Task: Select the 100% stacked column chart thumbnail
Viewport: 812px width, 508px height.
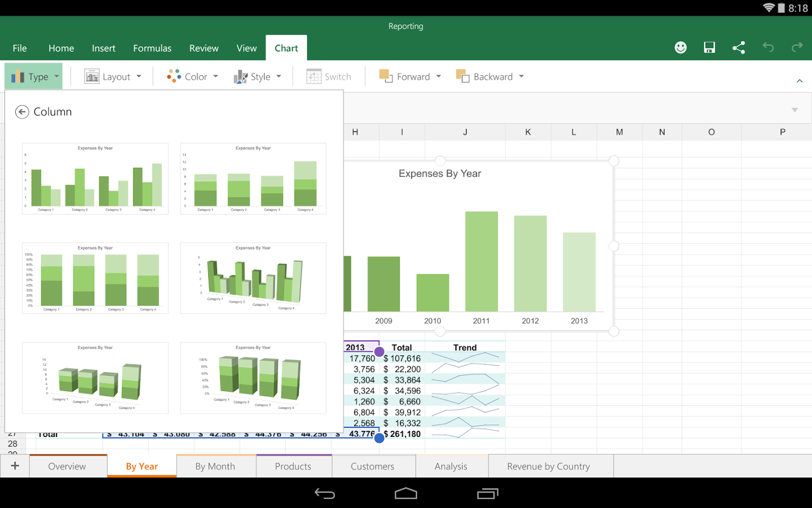Action: pos(95,278)
